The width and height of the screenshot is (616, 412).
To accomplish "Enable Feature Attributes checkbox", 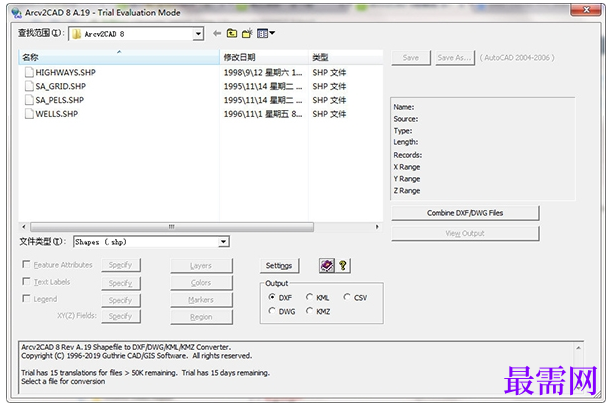I will point(26,264).
